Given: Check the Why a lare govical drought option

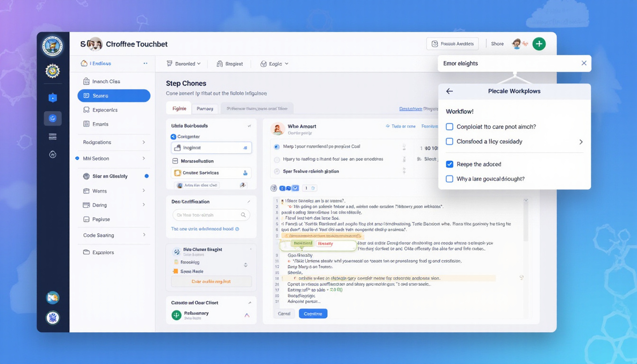Looking at the screenshot, I should [x=449, y=178].
